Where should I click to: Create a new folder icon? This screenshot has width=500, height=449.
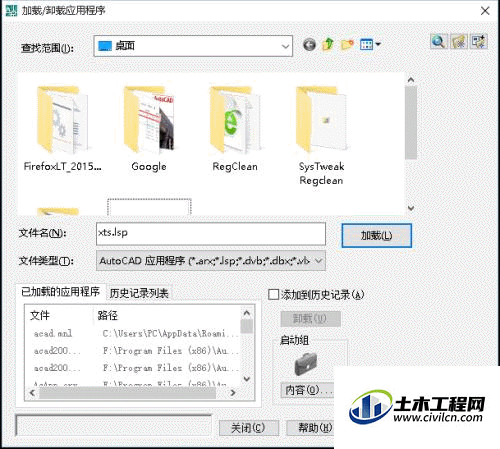tap(347, 44)
